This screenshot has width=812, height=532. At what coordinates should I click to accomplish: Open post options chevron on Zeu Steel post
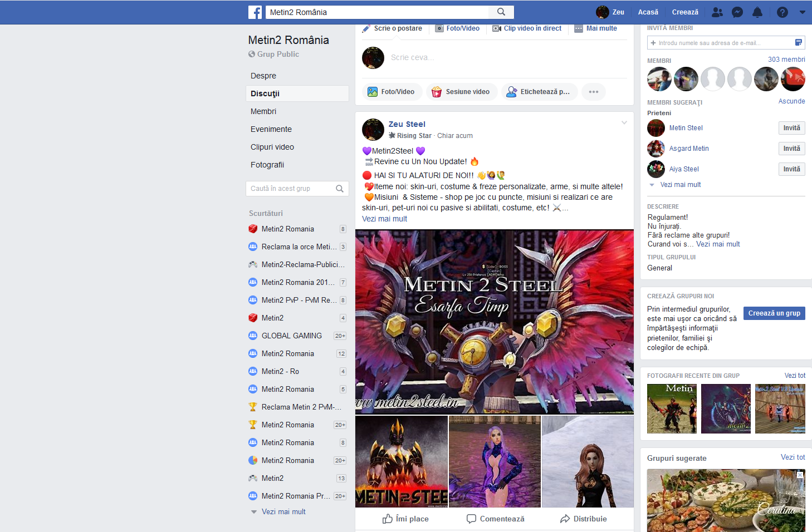(624, 123)
